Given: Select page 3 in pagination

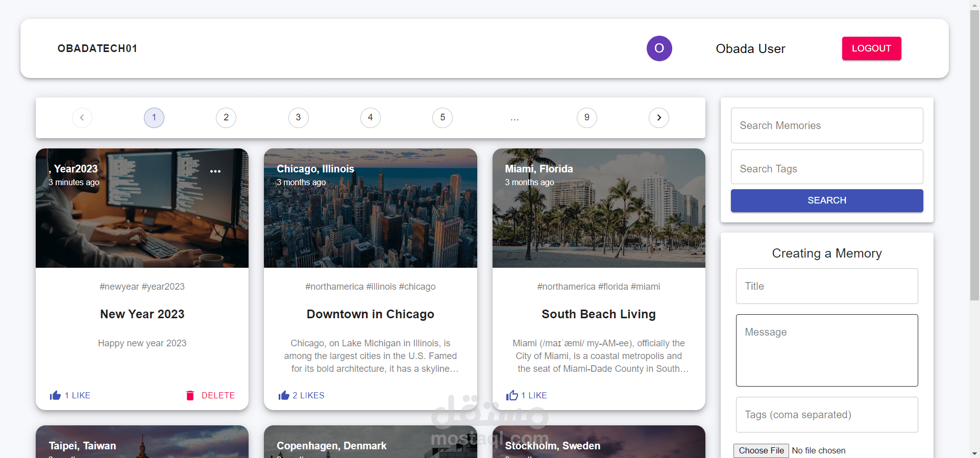Looking at the screenshot, I should click(x=299, y=118).
